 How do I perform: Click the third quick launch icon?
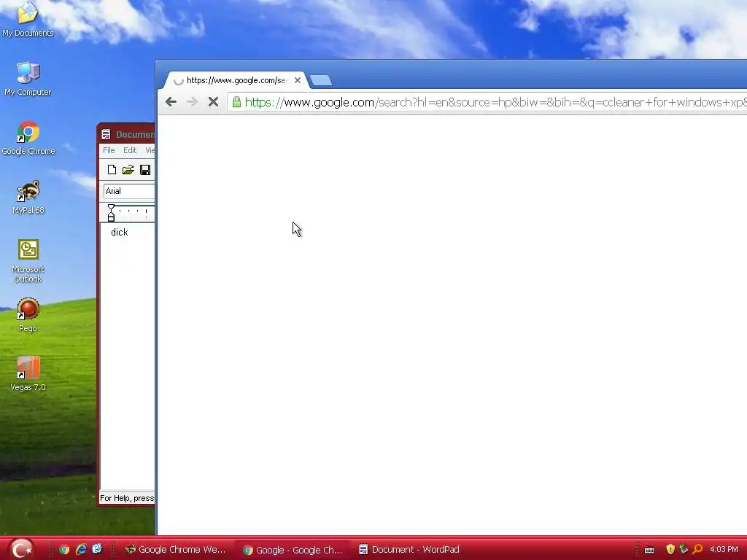tap(97, 549)
